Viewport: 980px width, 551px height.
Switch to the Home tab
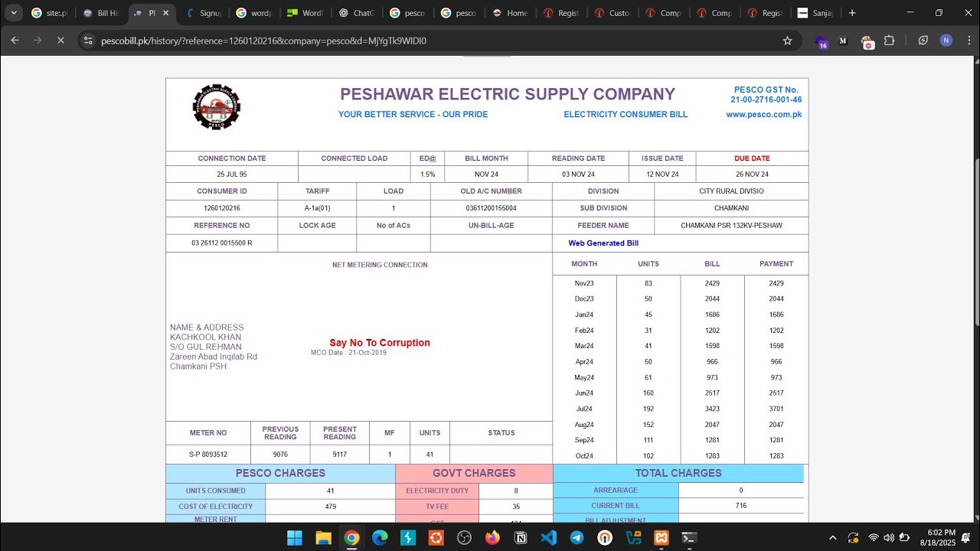(x=510, y=13)
